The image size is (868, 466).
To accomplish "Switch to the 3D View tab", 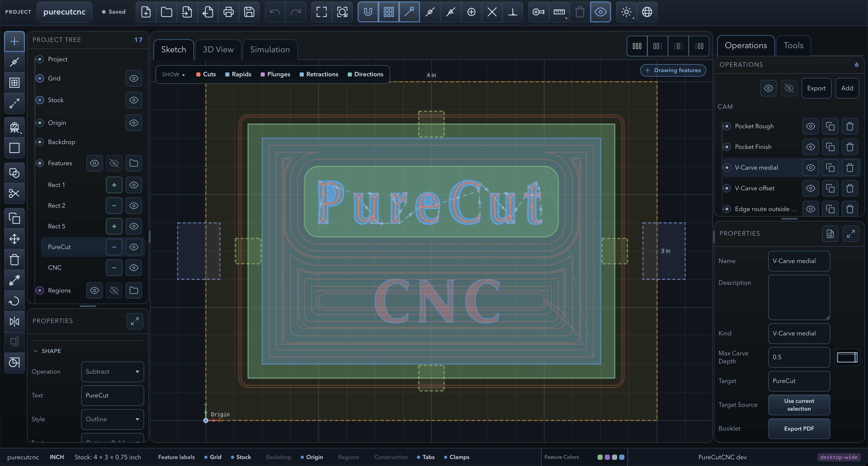I will point(218,50).
